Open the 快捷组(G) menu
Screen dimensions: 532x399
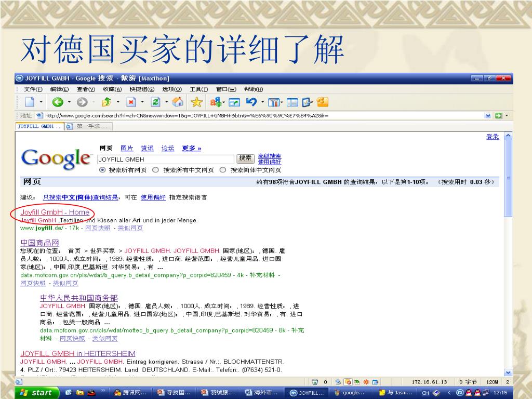click(142, 89)
